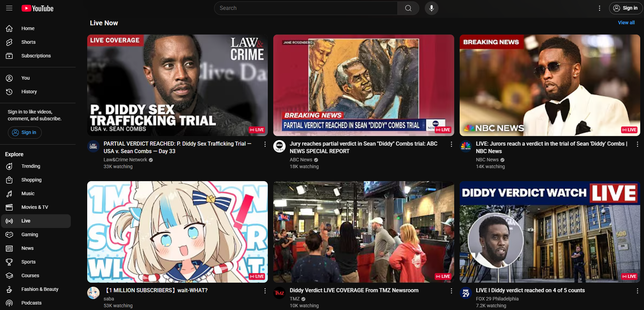Open Subscriptions in the sidebar
This screenshot has width=644, height=310.
click(x=36, y=56)
